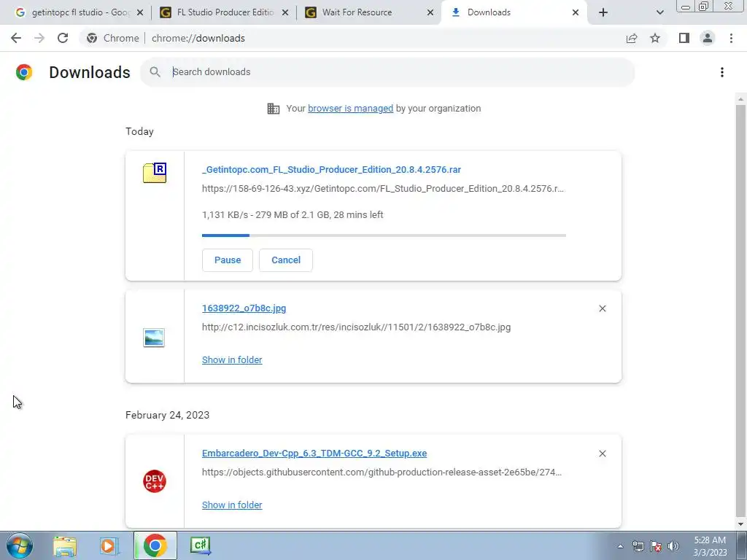Bookmark this tab with star icon
Screen dimensions: 747x560
[655, 38]
